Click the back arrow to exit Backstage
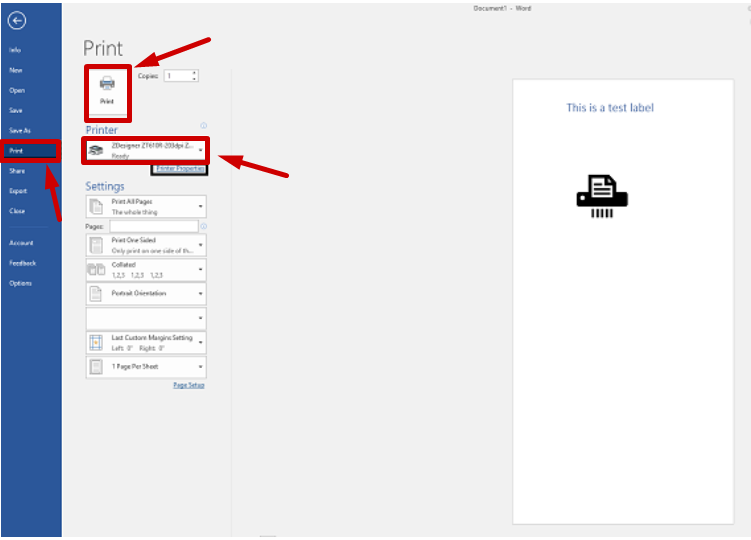This screenshot has height=540, width=751. pyautogui.click(x=16, y=20)
